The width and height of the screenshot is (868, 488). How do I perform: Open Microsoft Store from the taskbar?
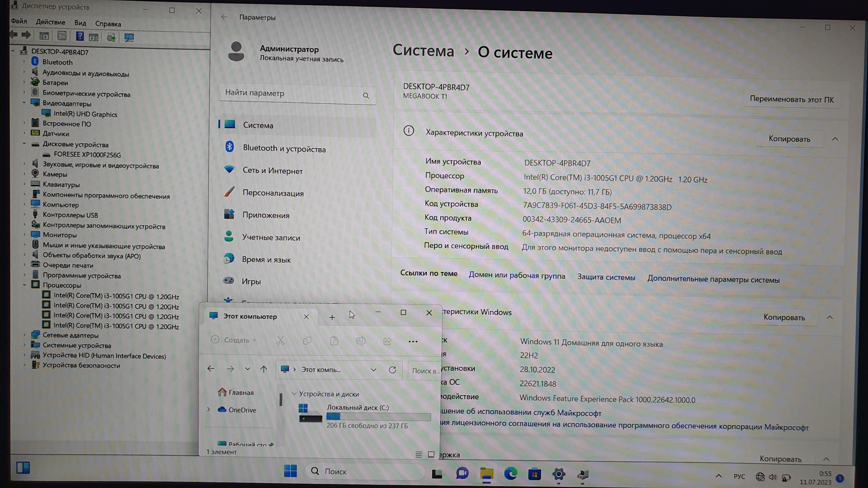534,474
